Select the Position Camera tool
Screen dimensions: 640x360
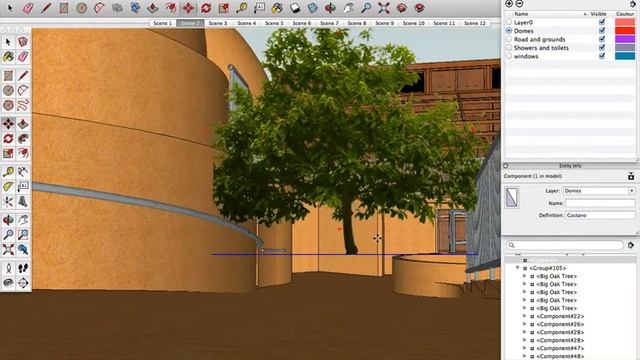[x=8, y=268]
